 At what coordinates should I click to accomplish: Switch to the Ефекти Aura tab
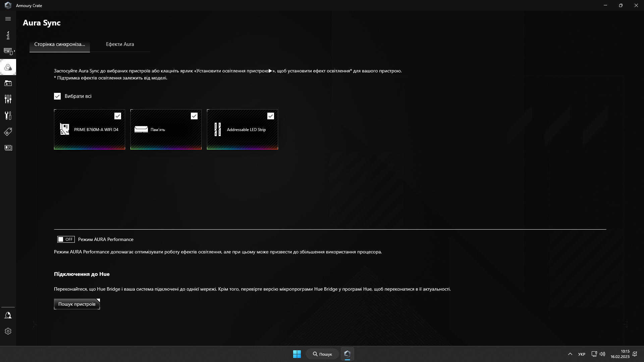(120, 44)
